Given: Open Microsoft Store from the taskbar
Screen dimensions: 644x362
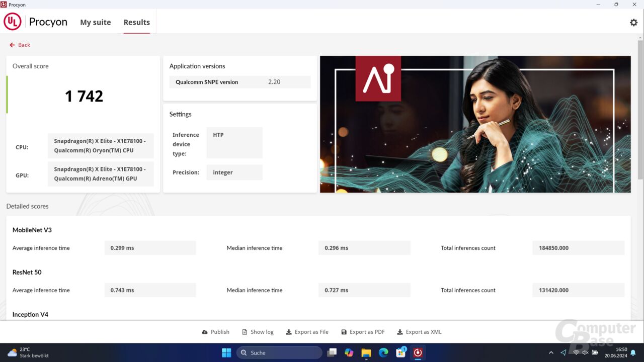Looking at the screenshot, I should coord(400,352).
